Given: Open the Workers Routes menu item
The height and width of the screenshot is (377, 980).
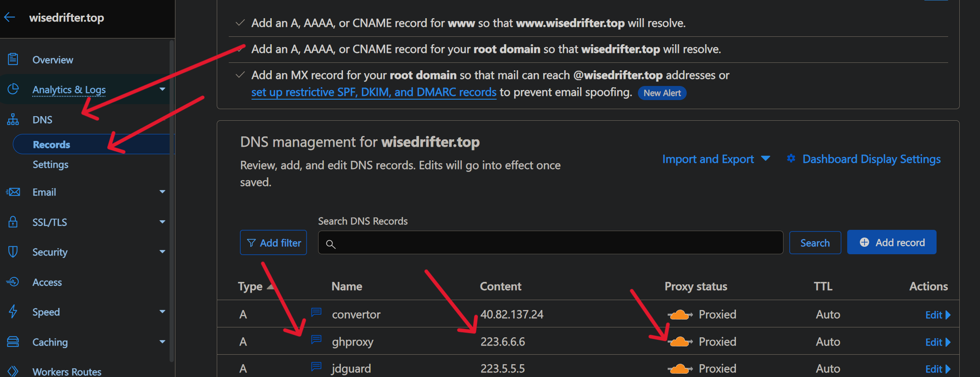Looking at the screenshot, I should pos(67,371).
